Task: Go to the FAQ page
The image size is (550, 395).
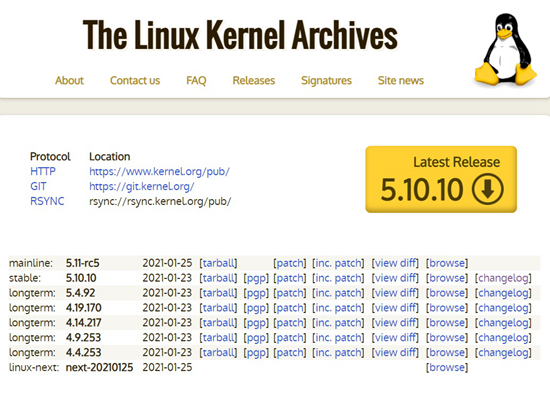Action: [x=196, y=80]
